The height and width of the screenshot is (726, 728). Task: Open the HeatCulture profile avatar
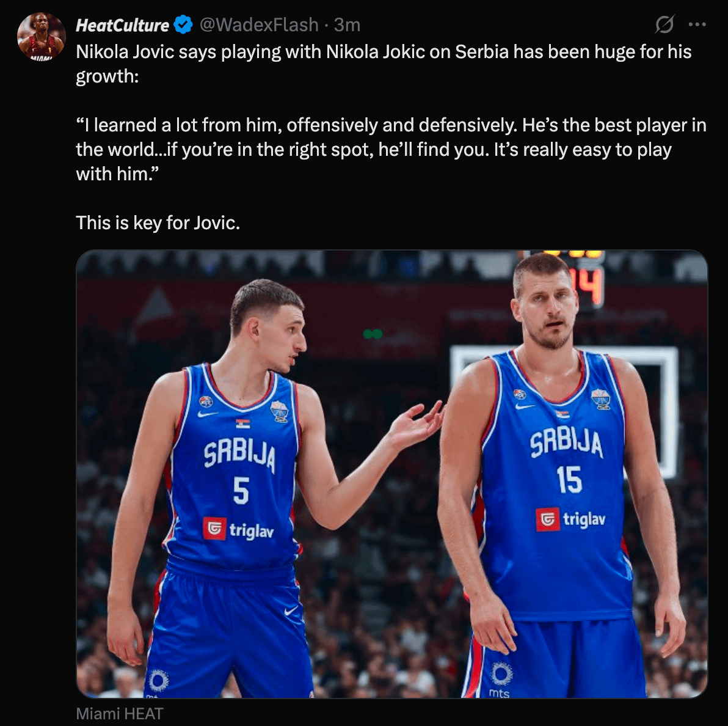click(x=41, y=37)
